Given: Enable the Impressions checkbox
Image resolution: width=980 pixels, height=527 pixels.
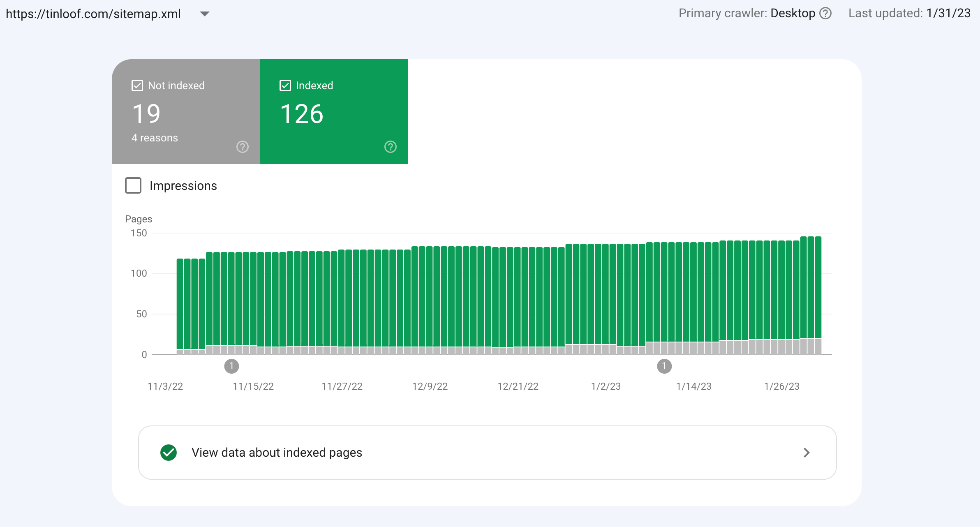Looking at the screenshot, I should tap(133, 185).
